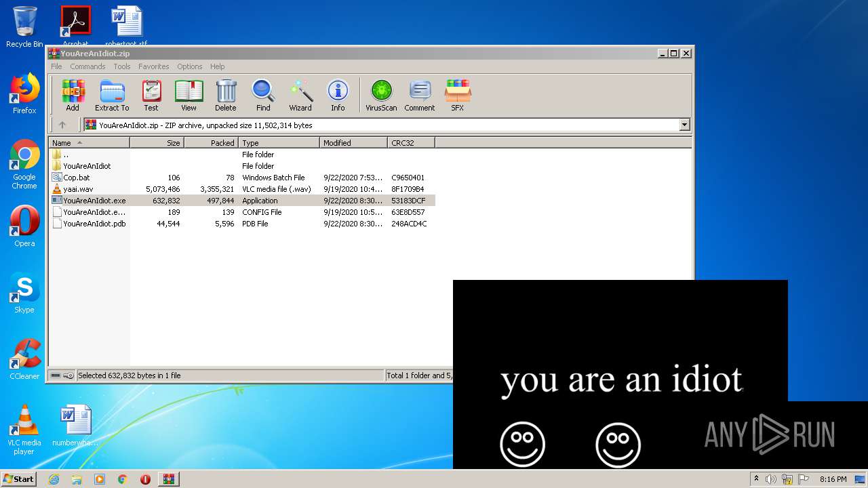Open Windows Explorer in taskbar
This screenshot has width=868, height=488.
(x=77, y=479)
